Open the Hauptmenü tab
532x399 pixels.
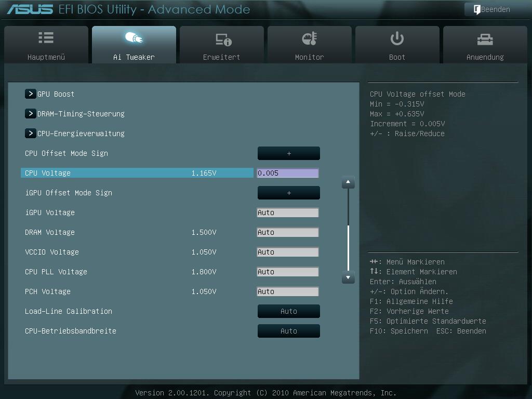(46, 45)
